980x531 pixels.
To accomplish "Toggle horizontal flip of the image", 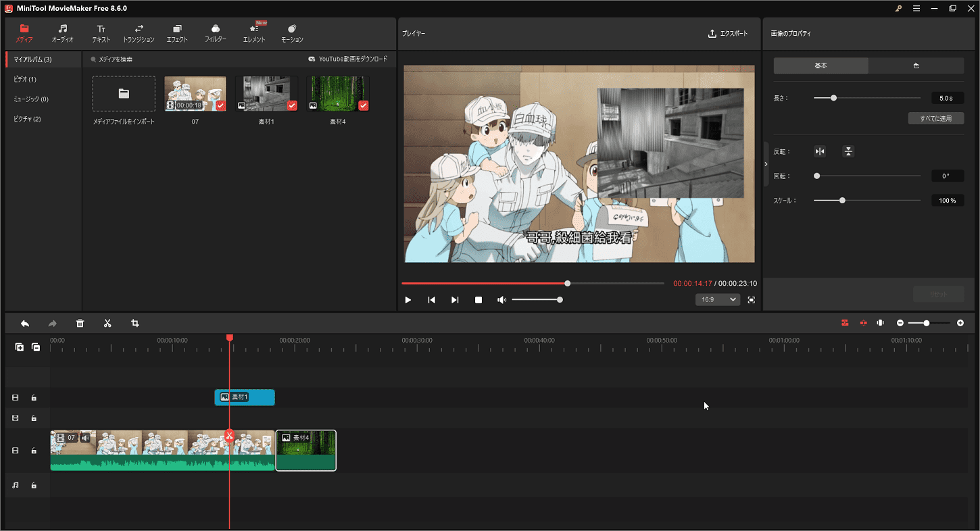I will [819, 151].
